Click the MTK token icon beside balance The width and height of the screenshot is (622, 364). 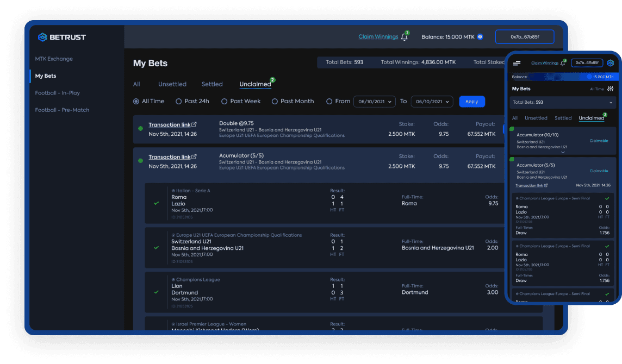480,37
